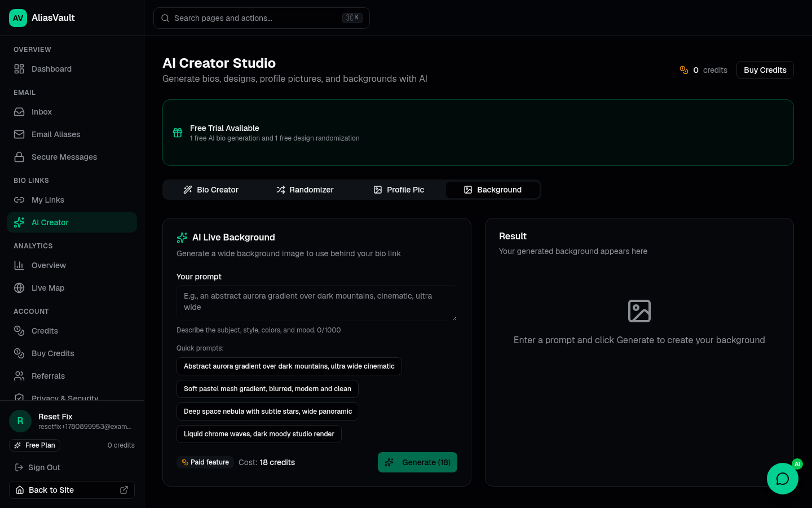
Task: Click the Email Aliases envelope icon
Action: [x=19, y=134]
